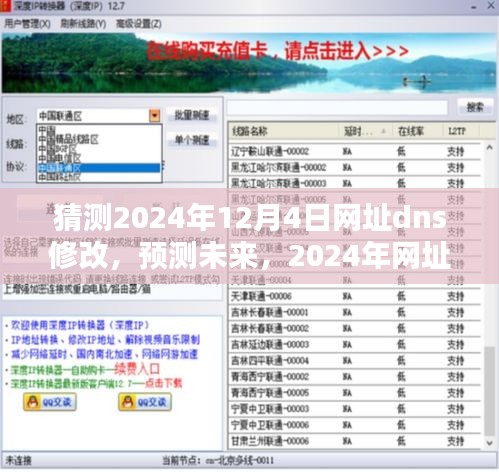Click the 续费入口 renewal link

[137, 369]
